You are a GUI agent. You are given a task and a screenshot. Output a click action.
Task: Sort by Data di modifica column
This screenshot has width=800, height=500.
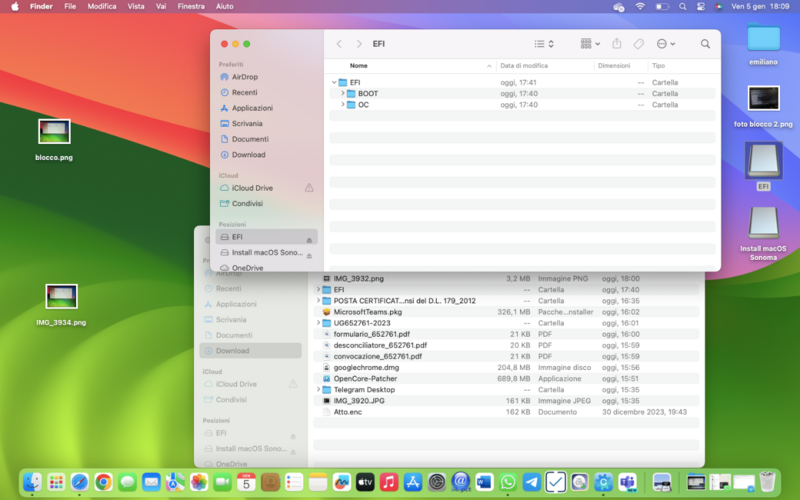coord(524,66)
